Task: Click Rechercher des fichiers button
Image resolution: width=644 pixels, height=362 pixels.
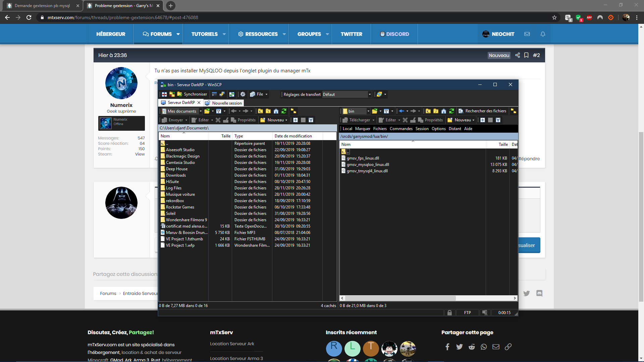Action: pos(482,111)
